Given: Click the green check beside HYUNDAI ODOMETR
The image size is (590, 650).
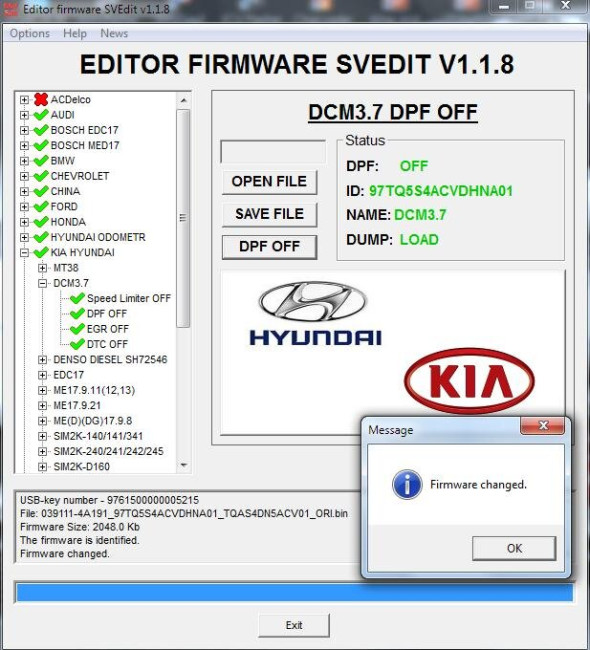Looking at the screenshot, I should coord(41,237).
